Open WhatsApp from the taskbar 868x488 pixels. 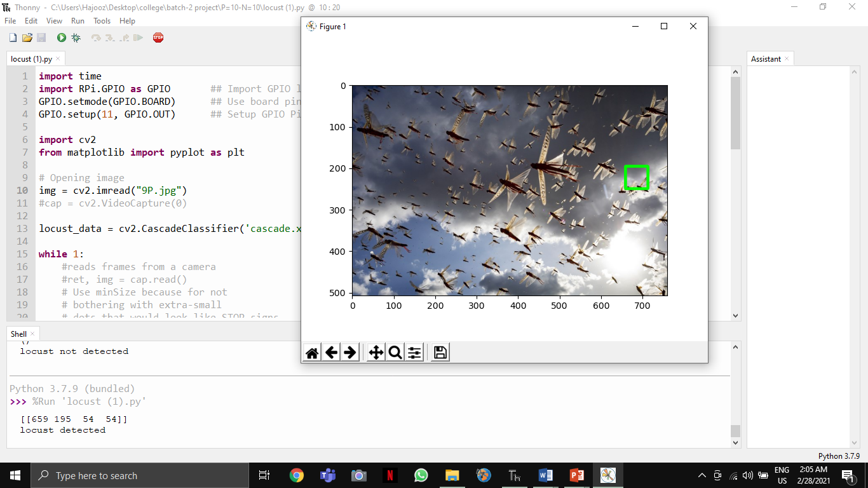(x=421, y=475)
